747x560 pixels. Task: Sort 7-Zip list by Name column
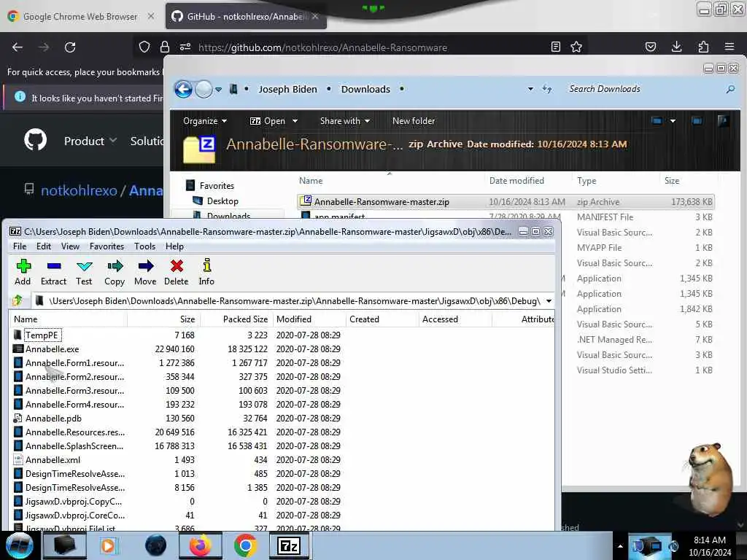tap(68, 319)
